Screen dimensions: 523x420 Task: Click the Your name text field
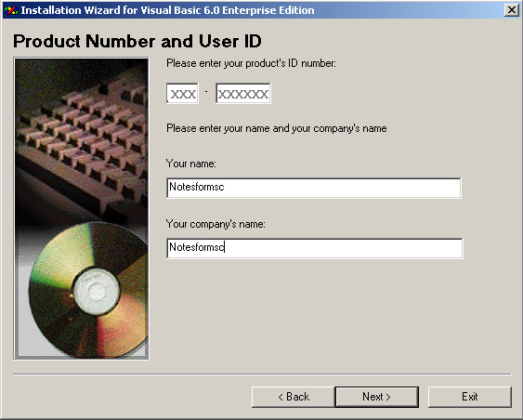point(314,188)
